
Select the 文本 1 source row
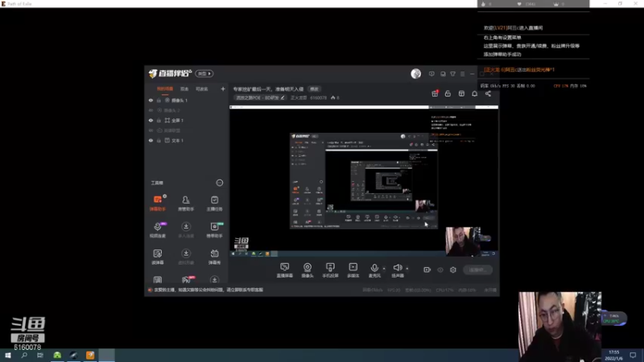[186, 140]
